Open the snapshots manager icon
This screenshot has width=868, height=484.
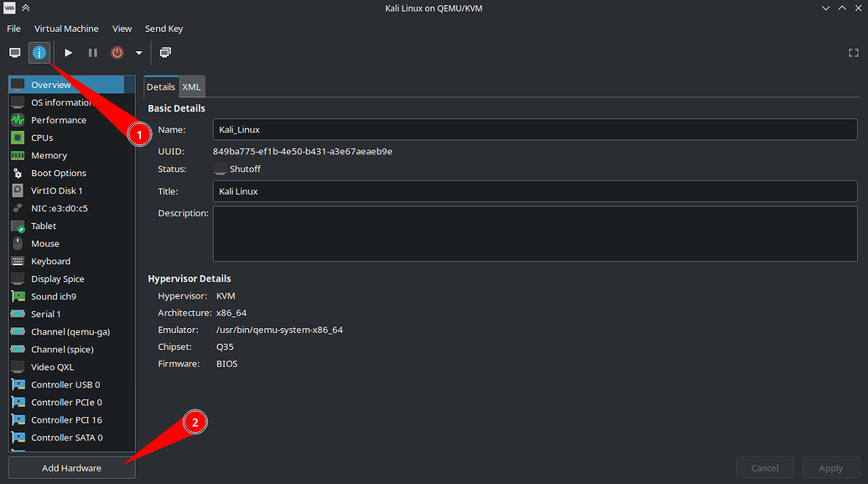pyautogui.click(x=164, y=52)
